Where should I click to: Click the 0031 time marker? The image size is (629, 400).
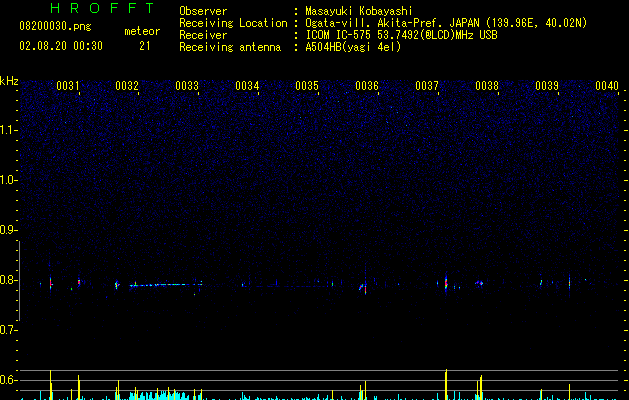click(67, 86)
